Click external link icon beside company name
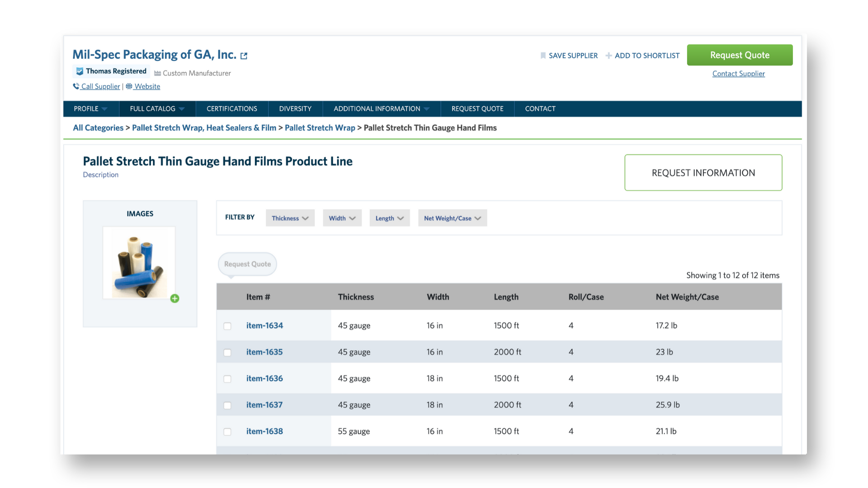Image resolution: width=868 pixels, height=488 pixels. click(244, 56)
